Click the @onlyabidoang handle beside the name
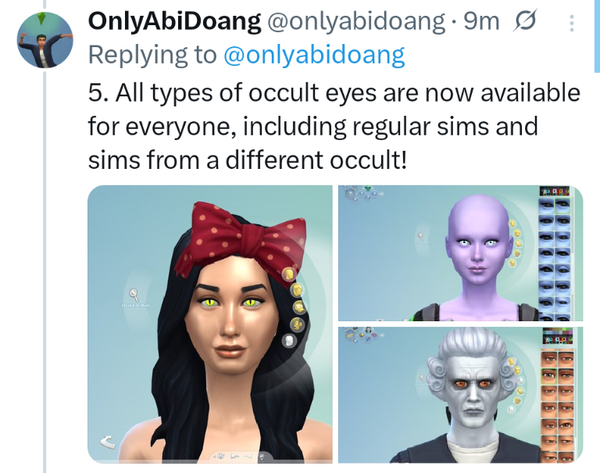Screen dimensions: 600x473 click(355, 21)
